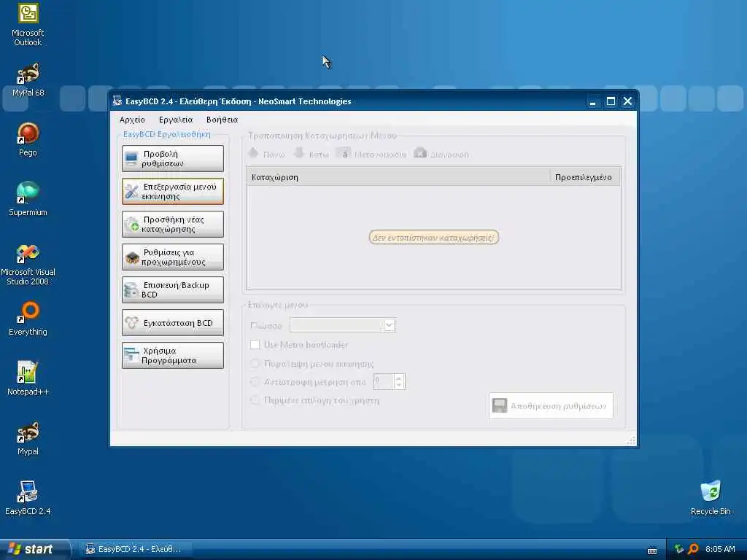Close the EasyBCD window
This screenshot has width=747, height=560.
coord(627,101)
